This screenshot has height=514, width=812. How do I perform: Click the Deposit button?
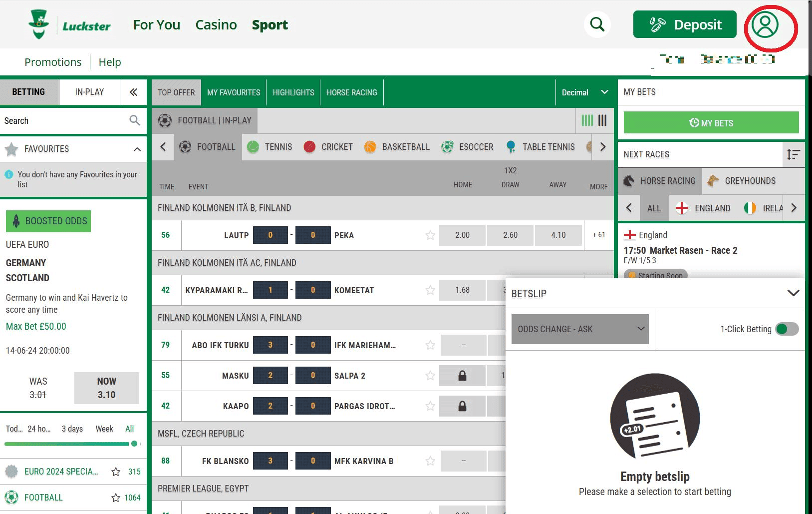coord(684,24)
